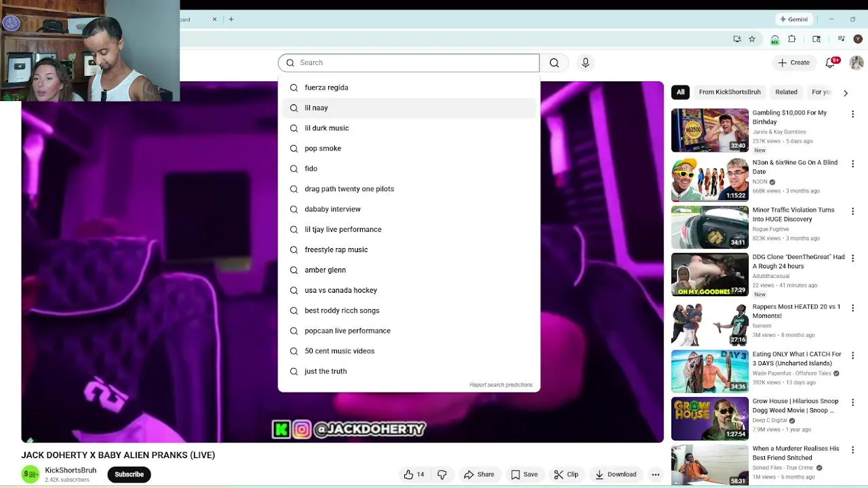Open Minor Traffic Violation video thumbnail
Screen dimensions: 868x488
click(x=709, y=227)
